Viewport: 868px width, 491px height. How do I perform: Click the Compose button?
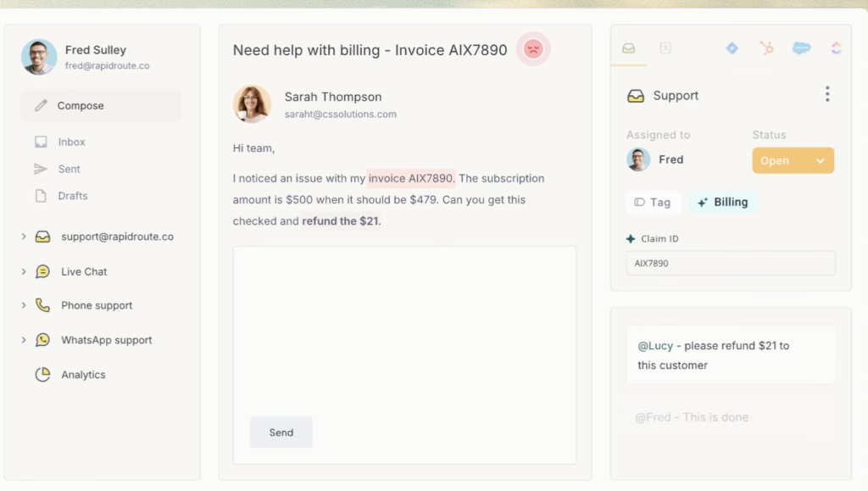point(101,106)
